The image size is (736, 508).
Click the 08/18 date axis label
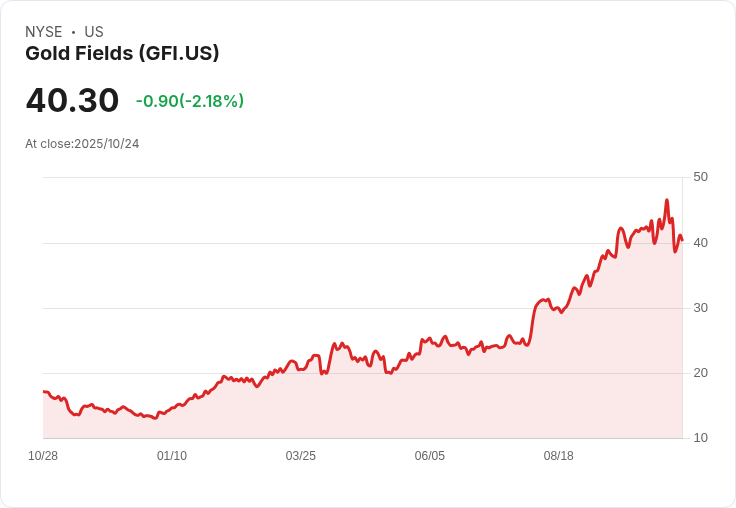point(558,456)
